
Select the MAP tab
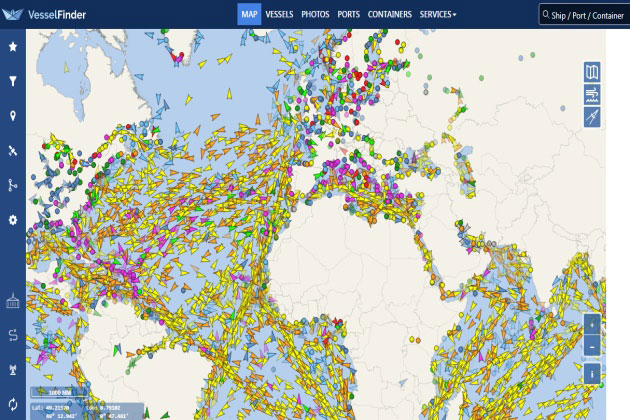(249, 15)
